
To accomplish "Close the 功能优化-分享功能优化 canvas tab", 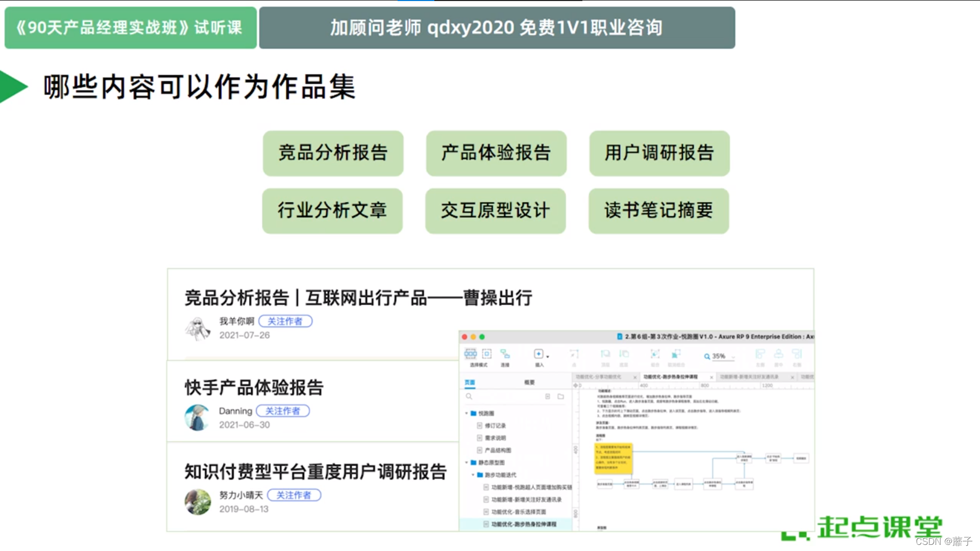I will (x=635, y=377).
